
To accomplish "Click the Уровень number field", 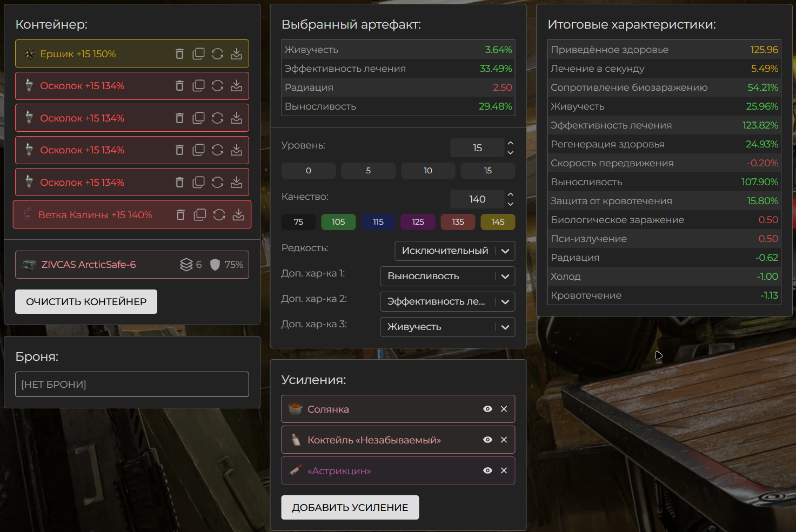I will click(x=477, y=148).
